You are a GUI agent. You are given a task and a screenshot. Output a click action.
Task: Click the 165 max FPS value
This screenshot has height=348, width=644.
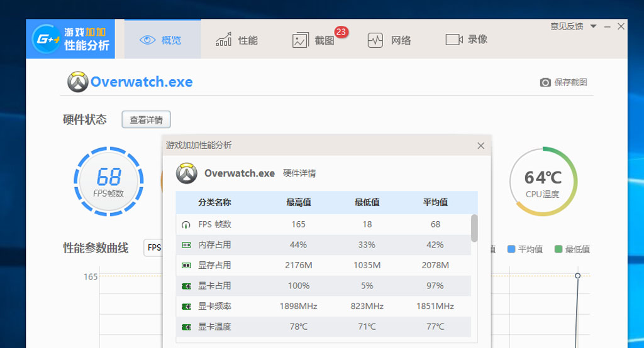coord(299,224)
